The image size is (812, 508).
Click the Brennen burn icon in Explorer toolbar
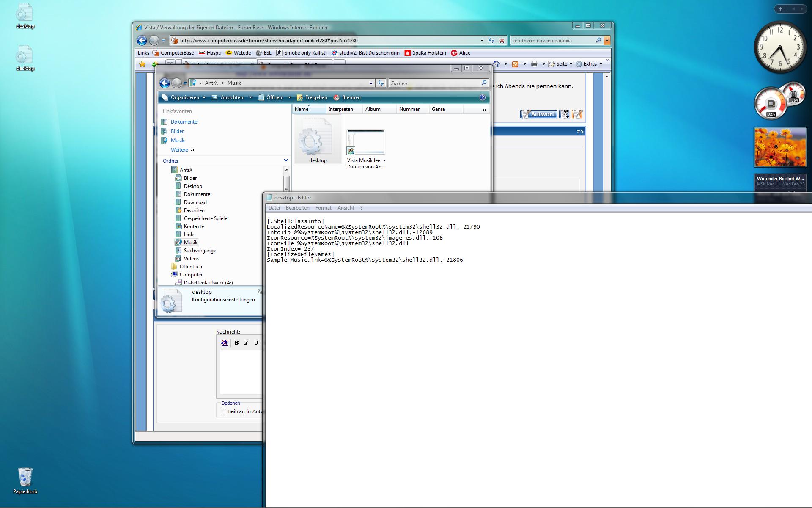(337, 97)
